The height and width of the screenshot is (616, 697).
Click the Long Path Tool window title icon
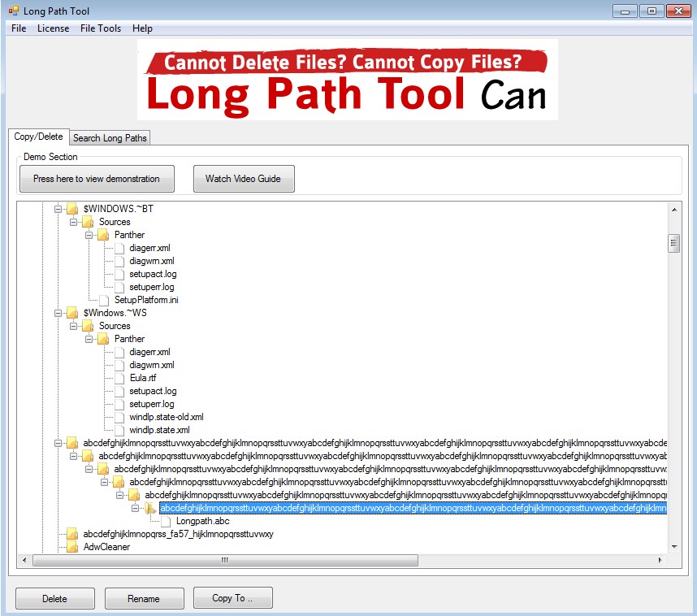point(14,11)
